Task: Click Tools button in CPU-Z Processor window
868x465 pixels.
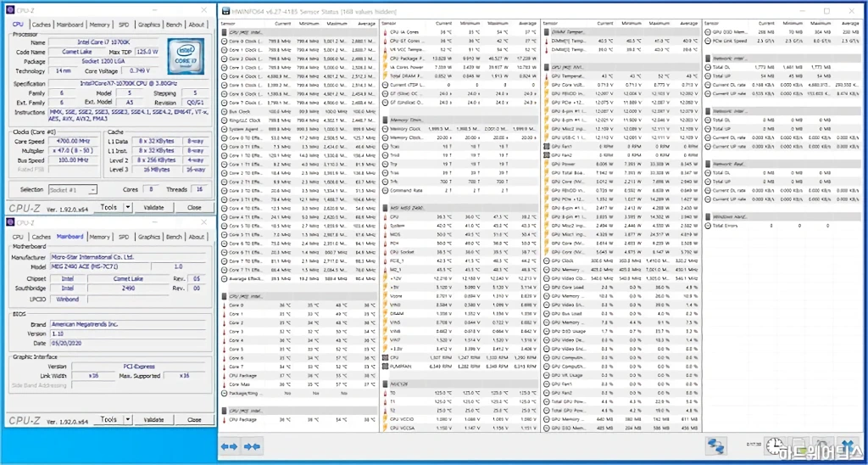Action: tap(108, 207)
